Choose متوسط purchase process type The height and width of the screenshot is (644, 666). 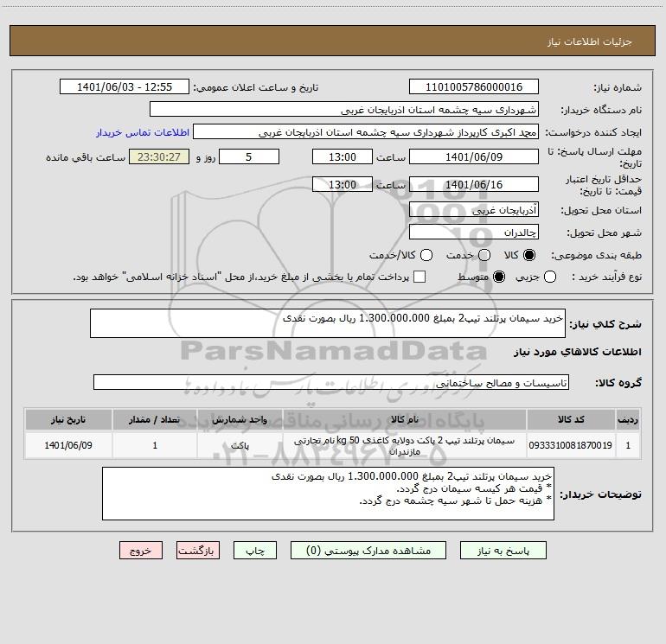[x=499, y=277]
